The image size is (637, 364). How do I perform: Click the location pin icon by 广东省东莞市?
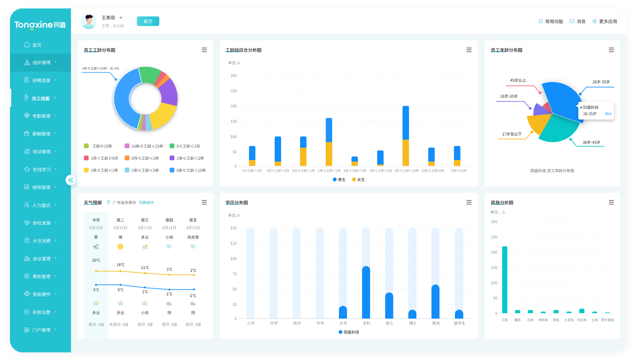click(109, 203)
